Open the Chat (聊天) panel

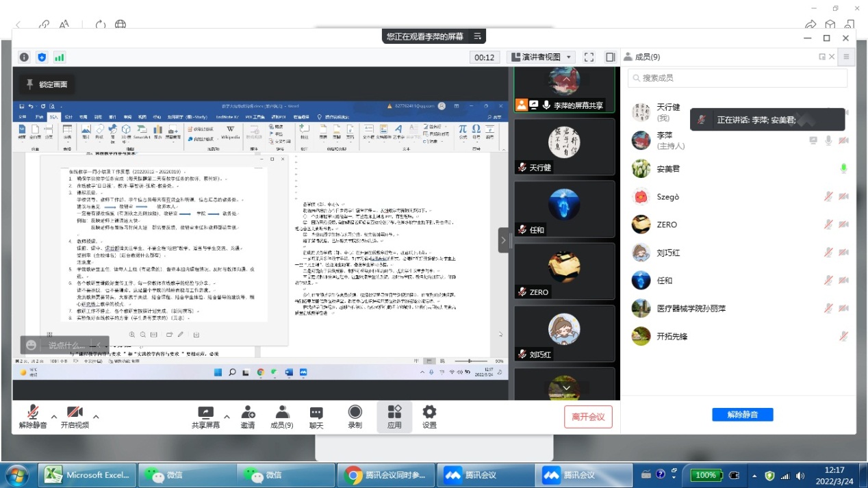point(316,413)
